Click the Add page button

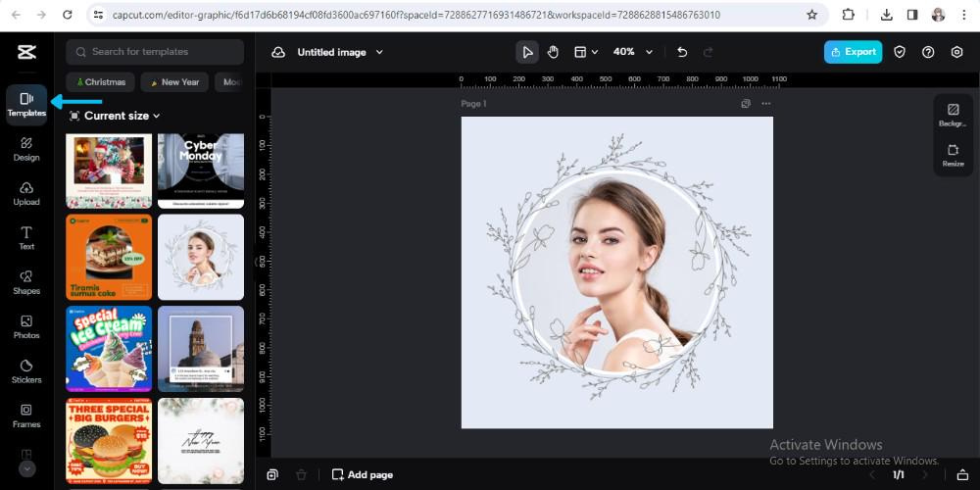363,475
